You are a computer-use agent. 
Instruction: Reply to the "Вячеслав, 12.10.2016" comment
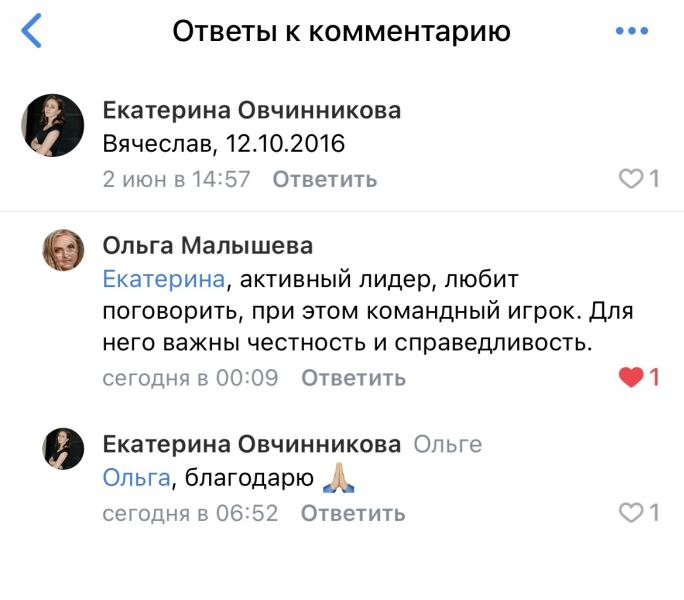[325, 180]
